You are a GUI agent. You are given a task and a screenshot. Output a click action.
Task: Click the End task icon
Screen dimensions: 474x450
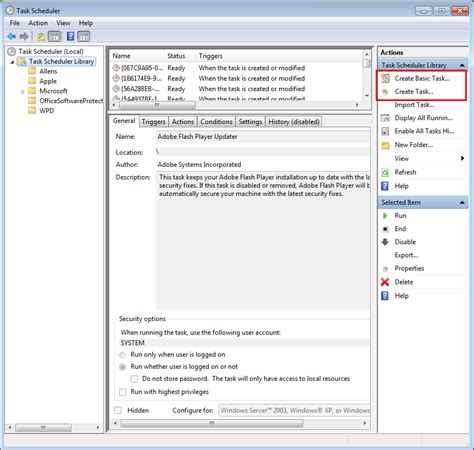coord(385,229)
